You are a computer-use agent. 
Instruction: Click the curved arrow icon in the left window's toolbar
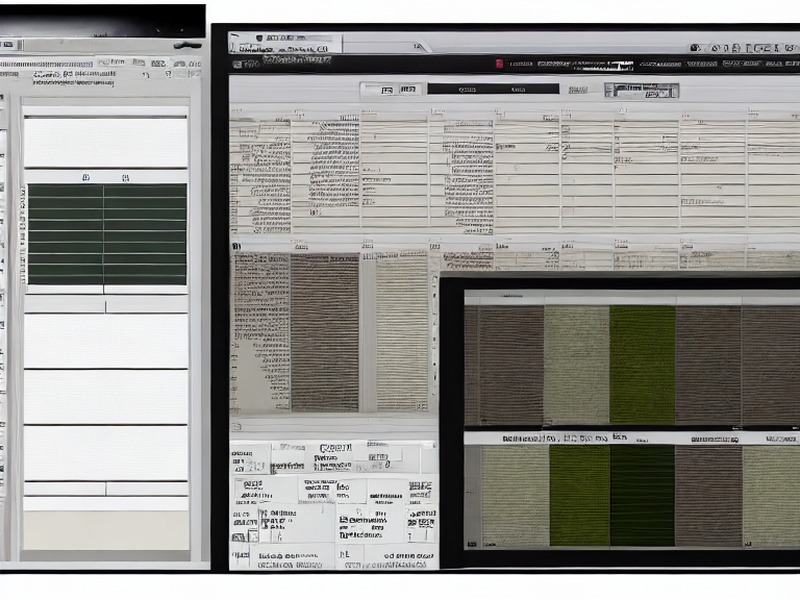tap(147, 75)
